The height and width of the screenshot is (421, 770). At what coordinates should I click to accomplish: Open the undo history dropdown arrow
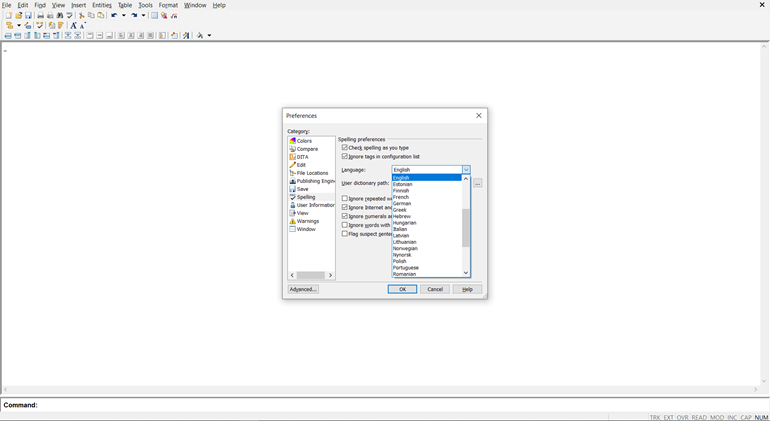pos(124,16)
